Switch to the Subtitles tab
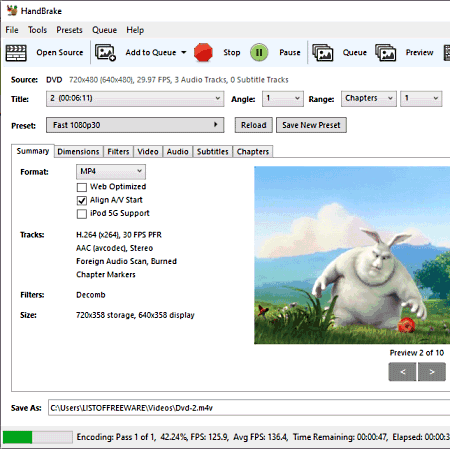 tap(213, 152)
